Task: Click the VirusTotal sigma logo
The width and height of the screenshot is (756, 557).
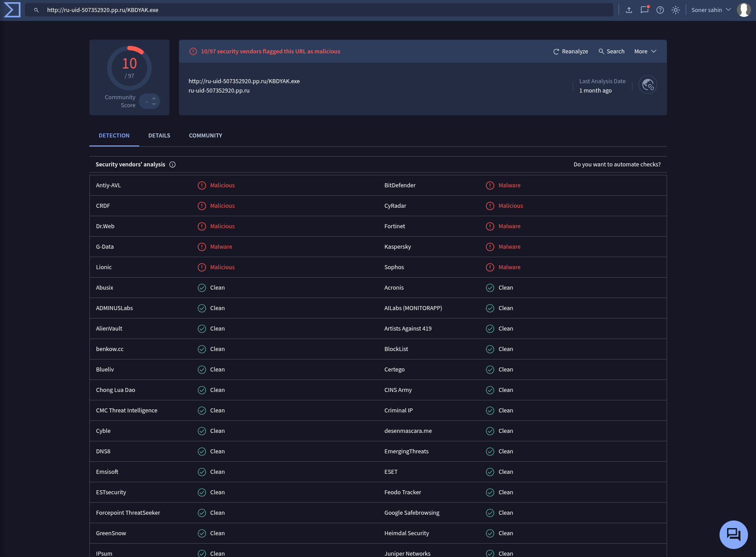Action: (12, 10)
